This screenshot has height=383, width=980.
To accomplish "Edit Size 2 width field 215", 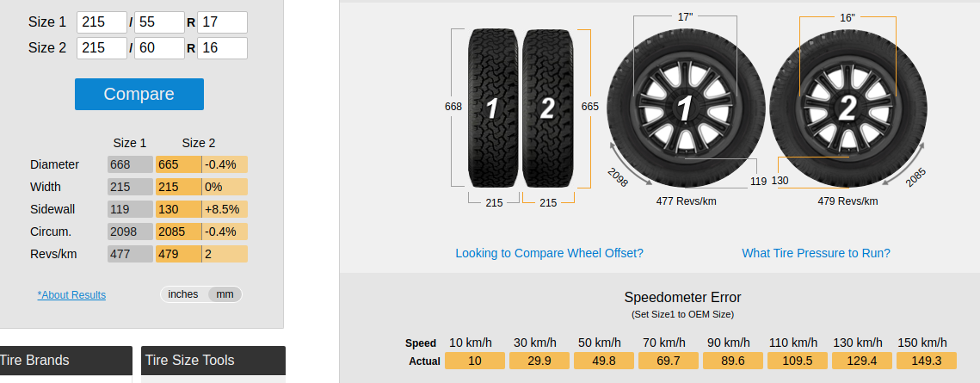I will click(x=102, y=48).
